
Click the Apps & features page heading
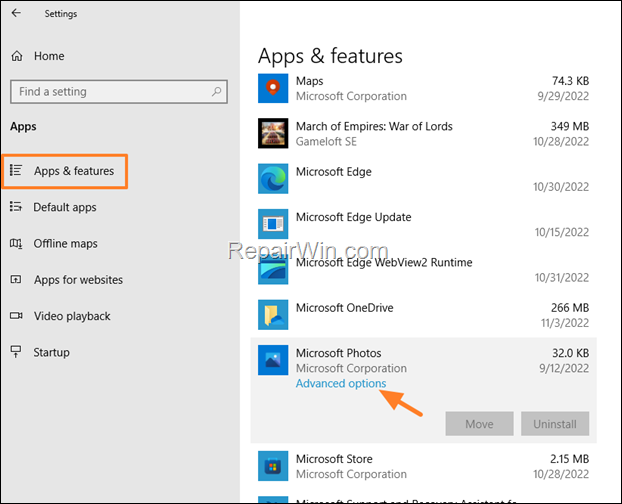330,56
